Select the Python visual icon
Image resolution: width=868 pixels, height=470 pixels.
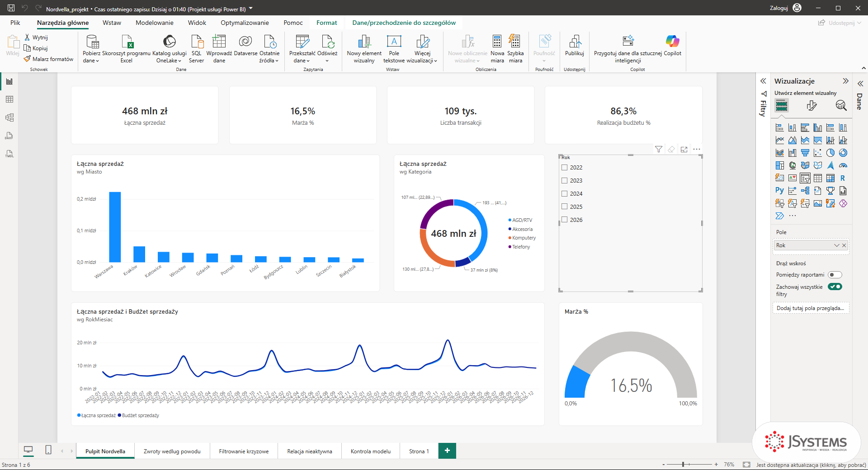click(779, 191)
